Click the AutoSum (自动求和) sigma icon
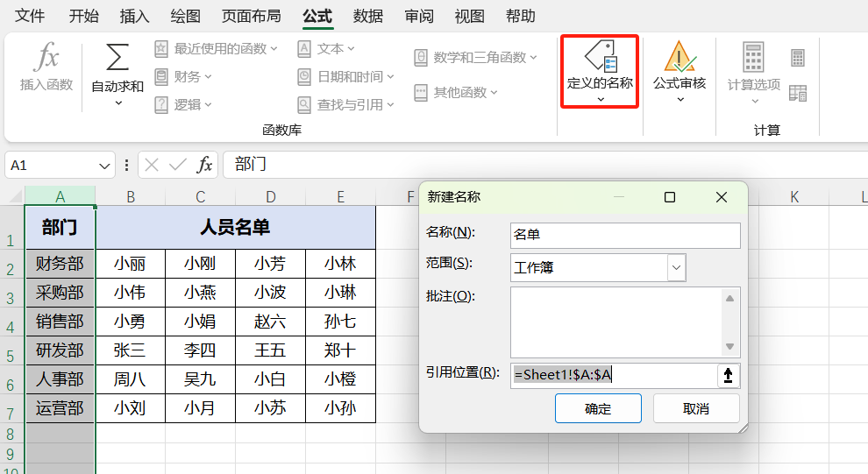This screenshot has width=868, height=474. (117, 58)
